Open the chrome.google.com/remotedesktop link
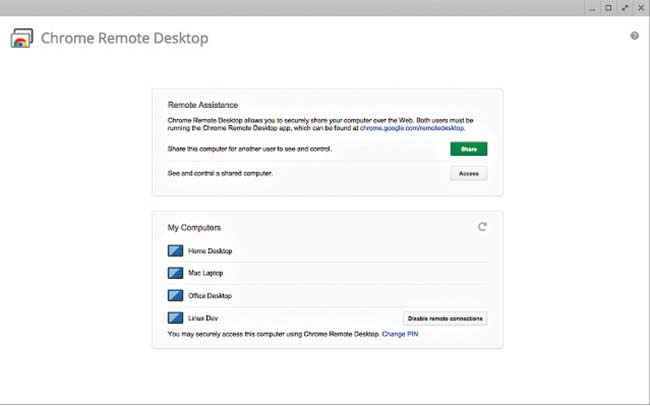Viewport: 650px width, 406px height. click(412, 128)
